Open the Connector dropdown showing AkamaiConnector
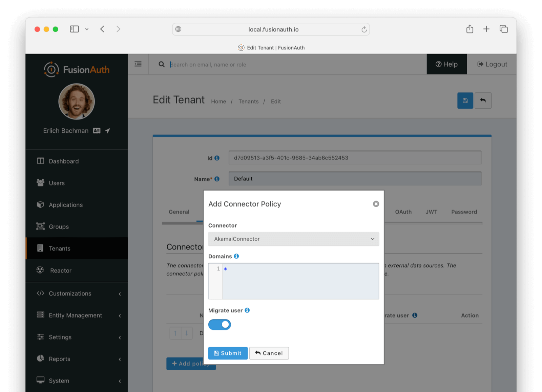Viewport: 542px width, 392px height. (x=293, y=239)
